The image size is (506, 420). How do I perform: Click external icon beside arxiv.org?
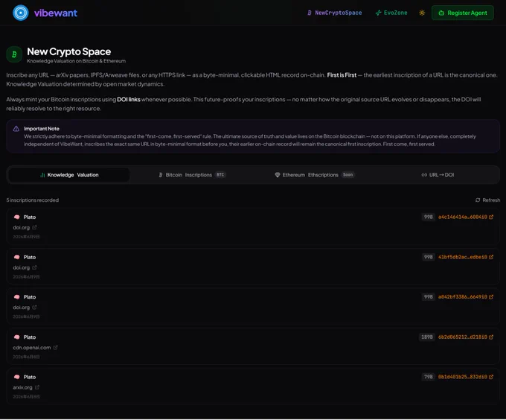37,387
